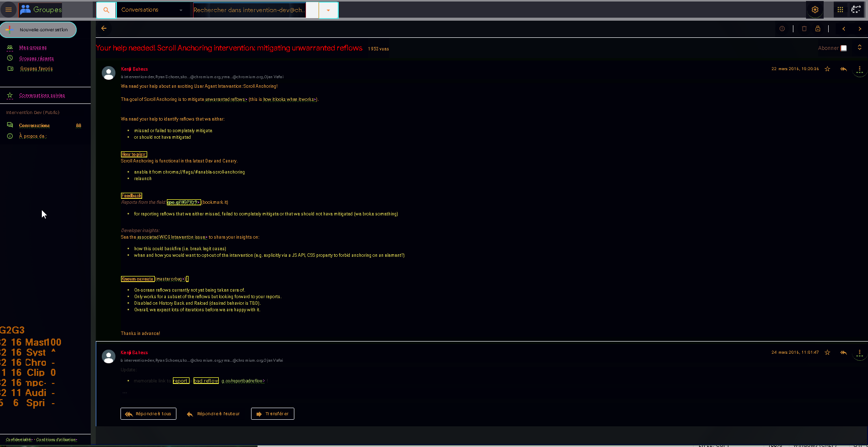Click the 88 conversations count
This screenshot has width=868, height=447.
pos(79,126)
